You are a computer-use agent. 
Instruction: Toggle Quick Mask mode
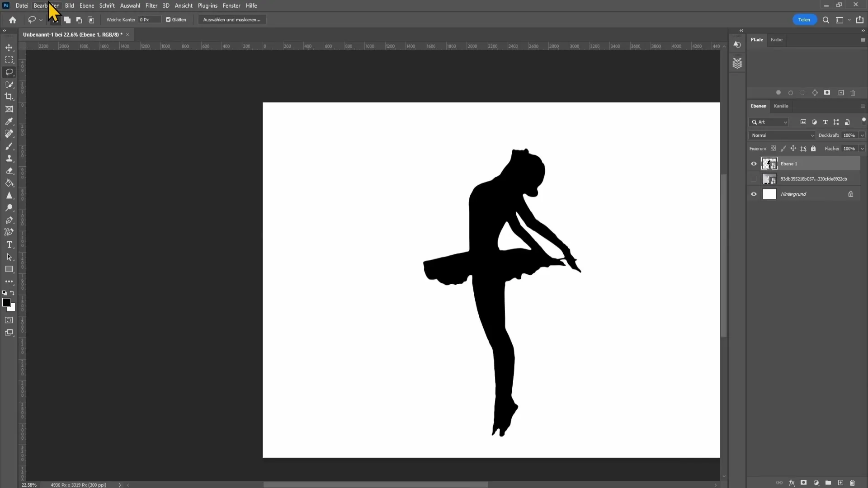[x=9, y=320]
